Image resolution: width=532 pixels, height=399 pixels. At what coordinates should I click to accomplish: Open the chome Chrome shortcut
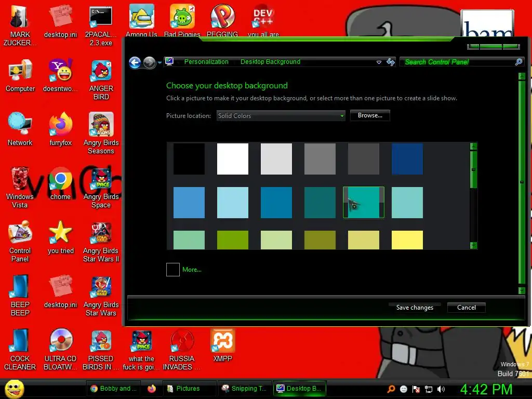60,183
